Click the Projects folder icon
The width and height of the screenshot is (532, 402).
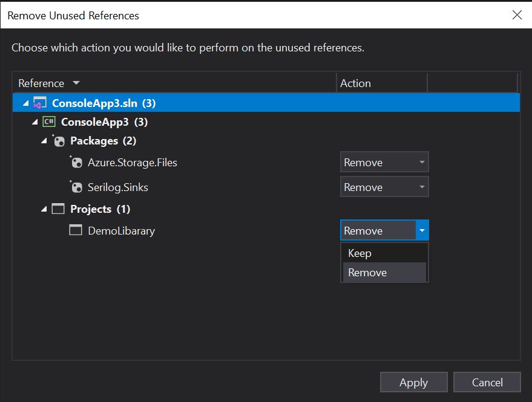pos(59,209)
